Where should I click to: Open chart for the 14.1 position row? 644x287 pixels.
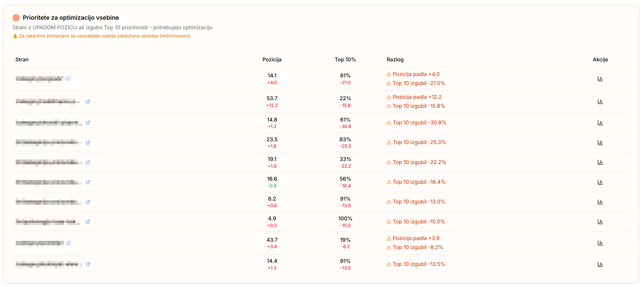[600, 79]
